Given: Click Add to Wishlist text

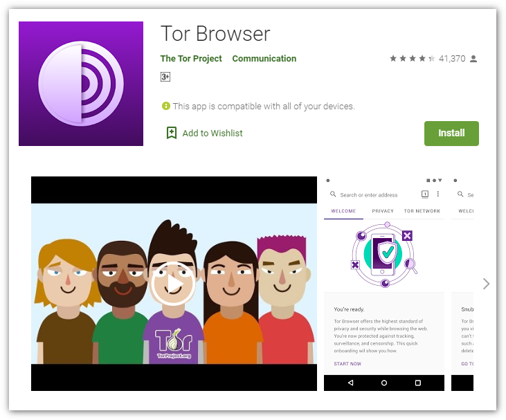Looking at the screenshot, I should [x=213, y=134].
